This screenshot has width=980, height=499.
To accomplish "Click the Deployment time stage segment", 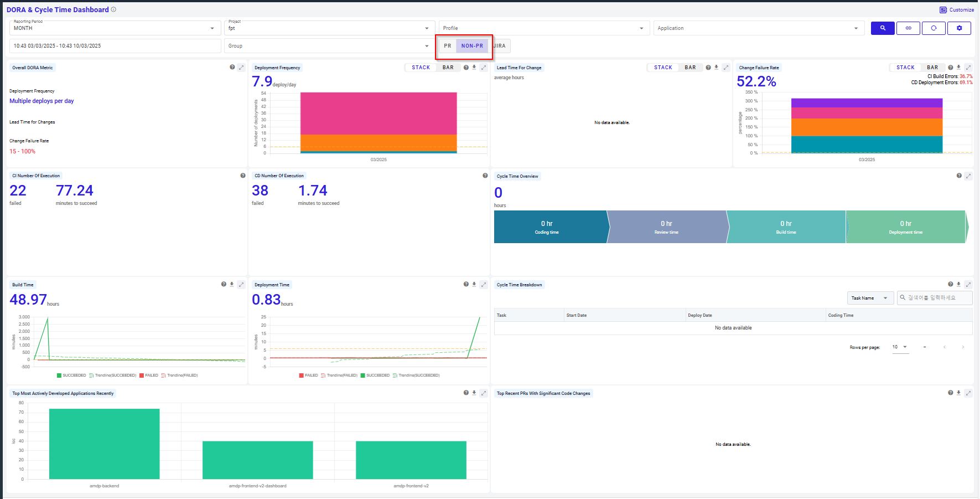I will [906, 227].
